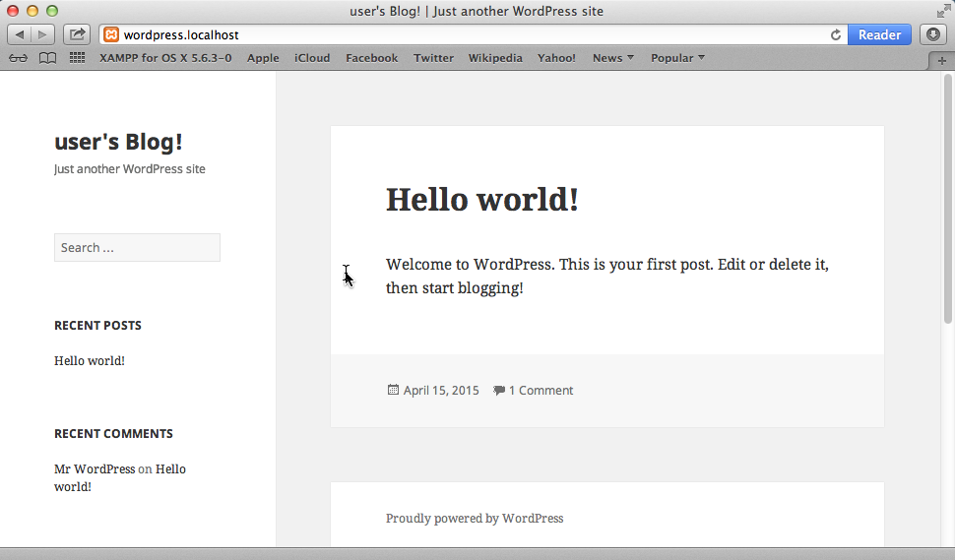This screenshot has width=955, height=560.
Task: Open the Hello world! post title
Action: (481, 200)
